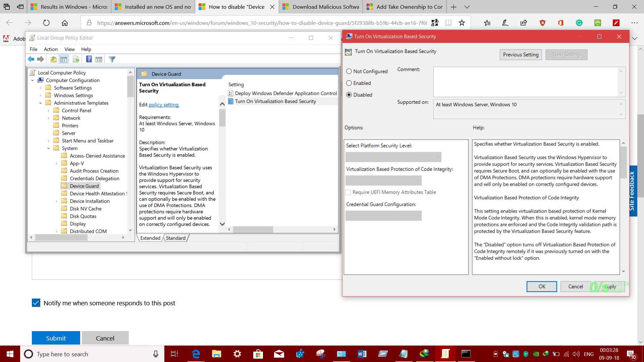The width and height of the screenshot is (644, 362).
Task: Click the Previous Setting button
Action: tap(520, 54)
